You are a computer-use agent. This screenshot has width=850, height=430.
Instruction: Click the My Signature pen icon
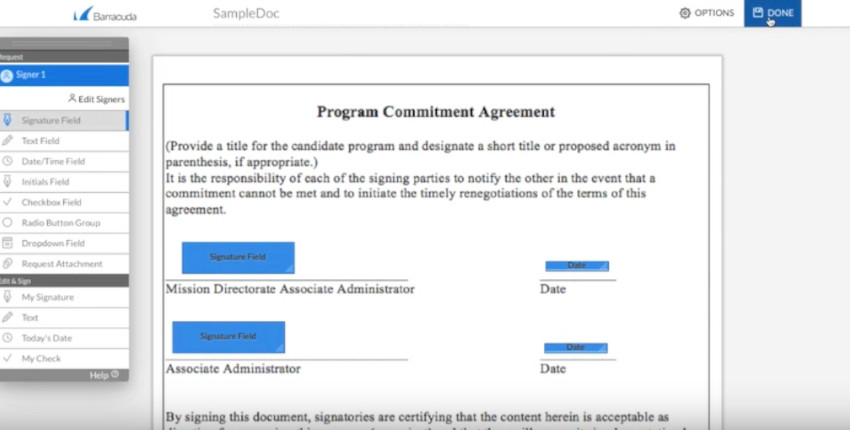pos(8,297)
